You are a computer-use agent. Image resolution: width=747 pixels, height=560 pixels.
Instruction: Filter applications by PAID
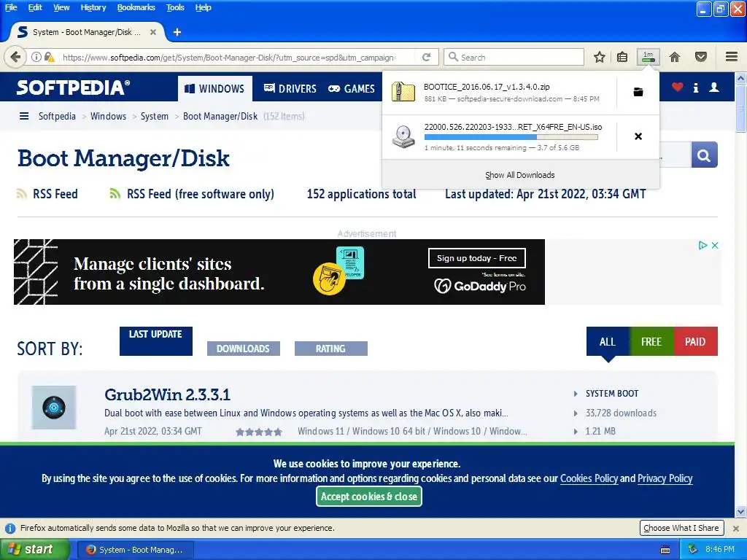point(695,341)
